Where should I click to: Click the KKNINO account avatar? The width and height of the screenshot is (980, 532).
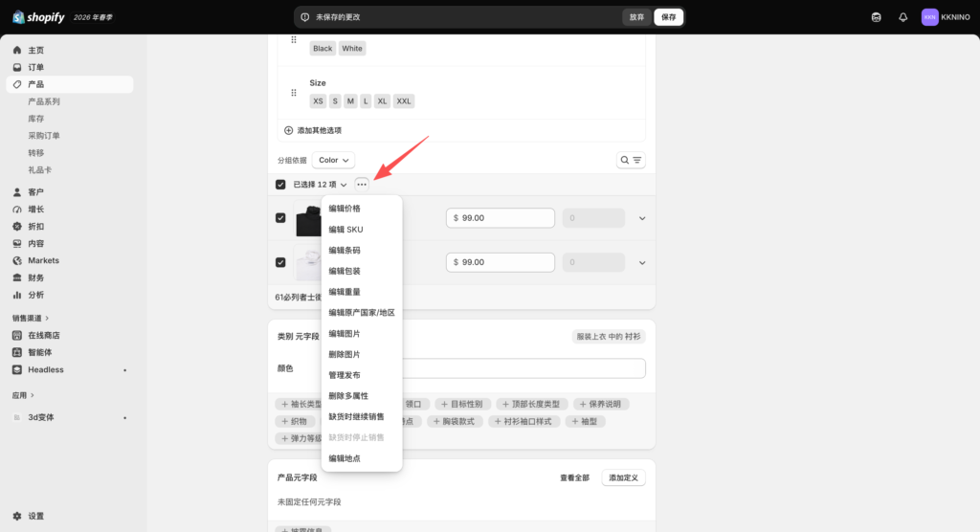[930, 17]
